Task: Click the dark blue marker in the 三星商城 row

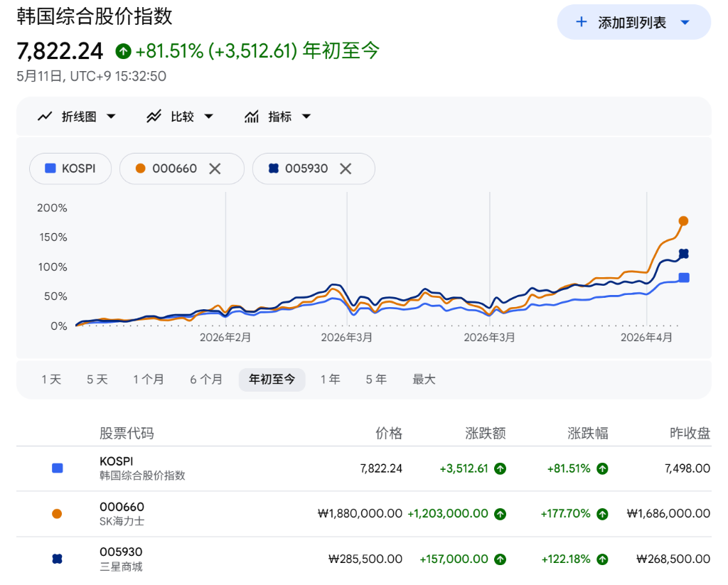Action: coord(57,559)
